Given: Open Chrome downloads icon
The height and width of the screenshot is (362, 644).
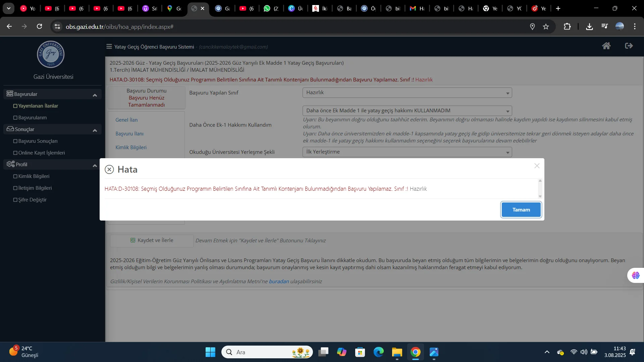Looking at the screenshot, I should [x=589, y=26].
